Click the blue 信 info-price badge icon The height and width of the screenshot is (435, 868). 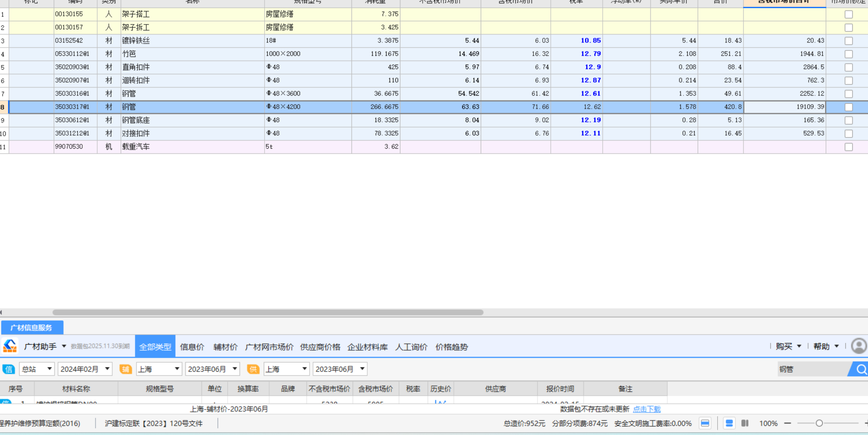tap(8, 369)
